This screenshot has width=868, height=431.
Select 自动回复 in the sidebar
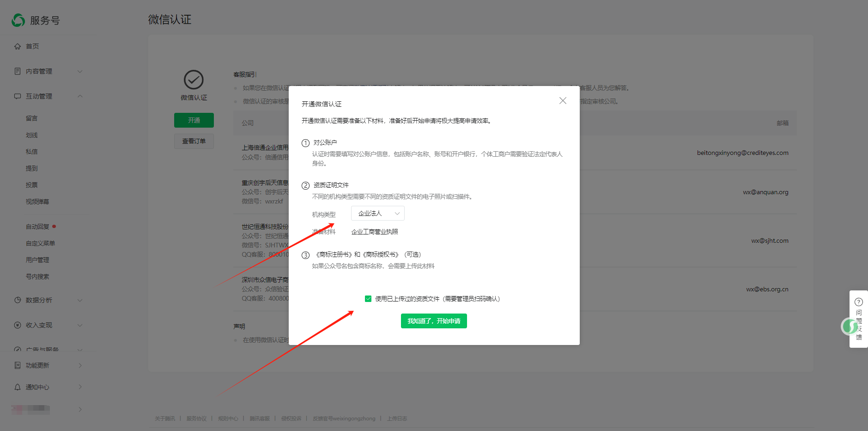(x=37, y=227)
